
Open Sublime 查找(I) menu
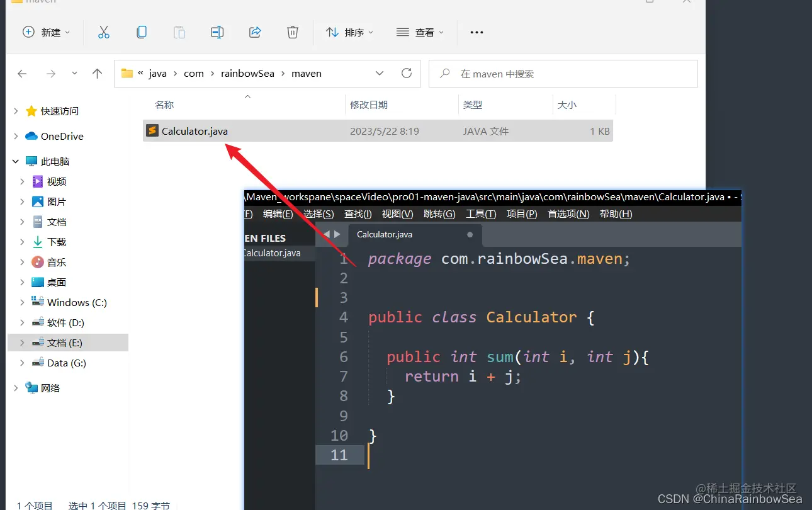pos(358,214)
